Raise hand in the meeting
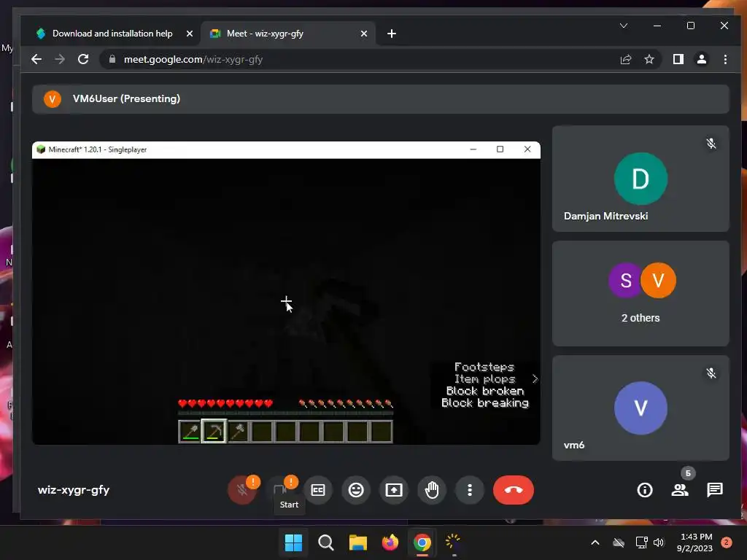Image resolution: width=747 pixels, height=560 pixels. (432, 490)
